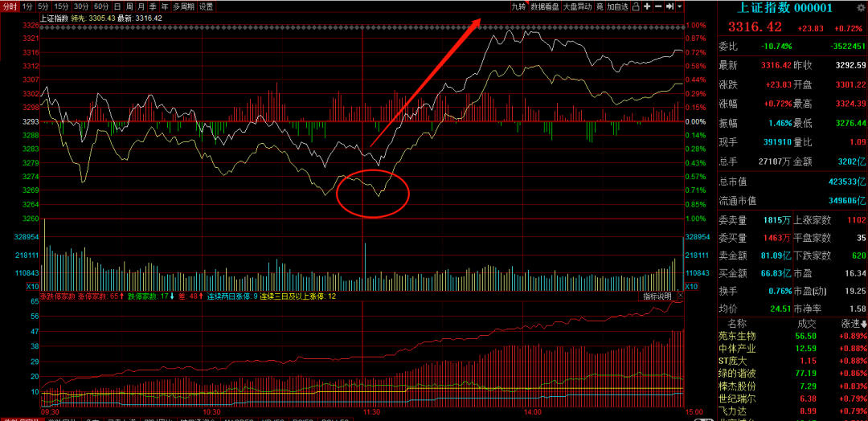Toggle the 数据看盘 data view
This screenshot has width=868, height=421.
[544, 6]
